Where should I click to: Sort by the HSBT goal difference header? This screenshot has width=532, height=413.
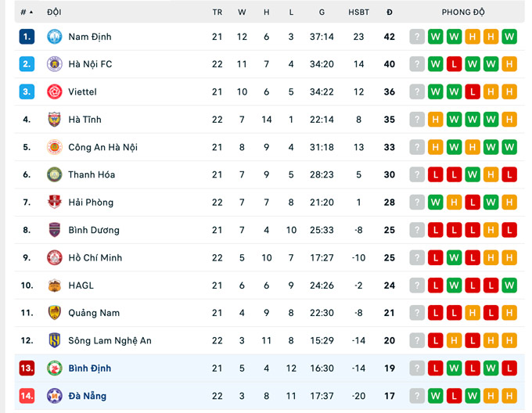pyautogui.click(x=358, y=13)
